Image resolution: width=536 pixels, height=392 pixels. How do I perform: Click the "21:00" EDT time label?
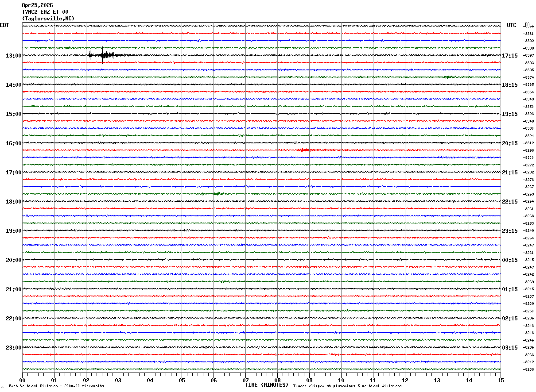click(x=14, y=289)
